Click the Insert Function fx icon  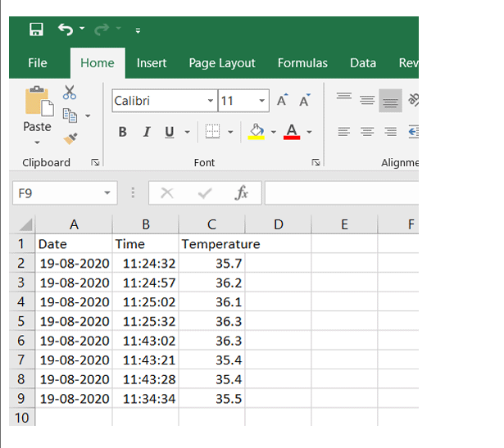(x=242, y=193)
